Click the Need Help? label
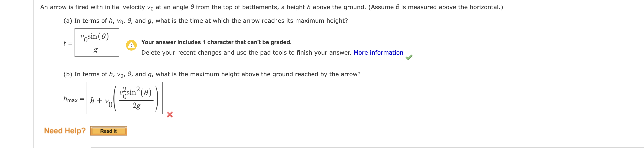 [x=64, y=131]
